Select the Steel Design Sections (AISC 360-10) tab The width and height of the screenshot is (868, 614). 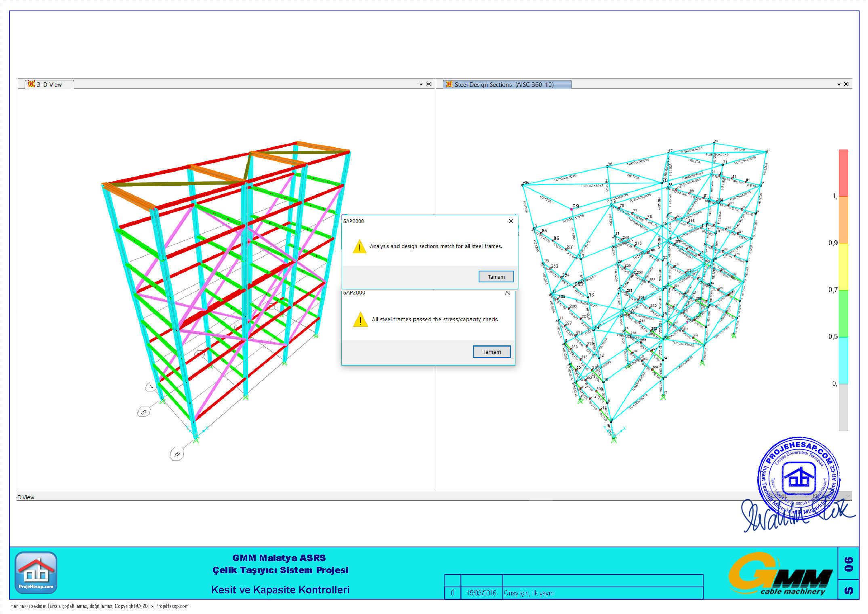click(504, 84)
